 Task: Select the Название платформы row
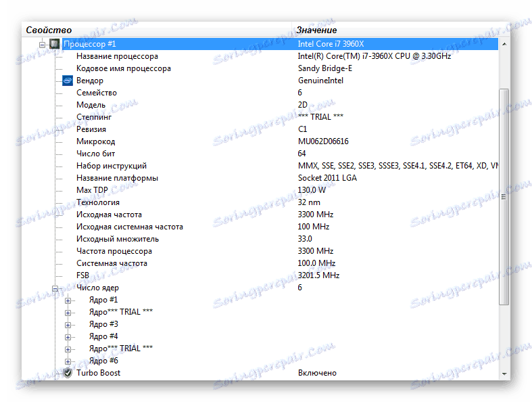pos(280,178)
